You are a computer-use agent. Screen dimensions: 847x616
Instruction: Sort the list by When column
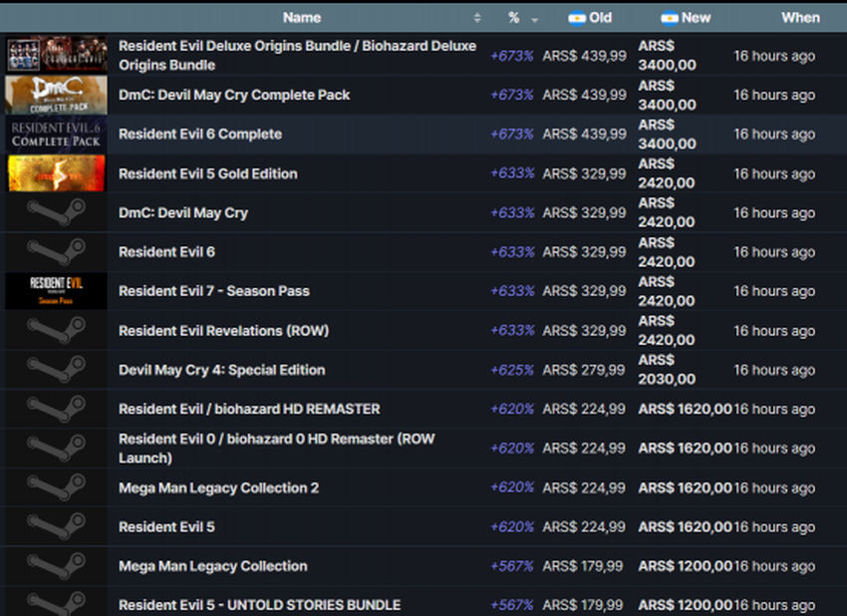tap(799, 18)
